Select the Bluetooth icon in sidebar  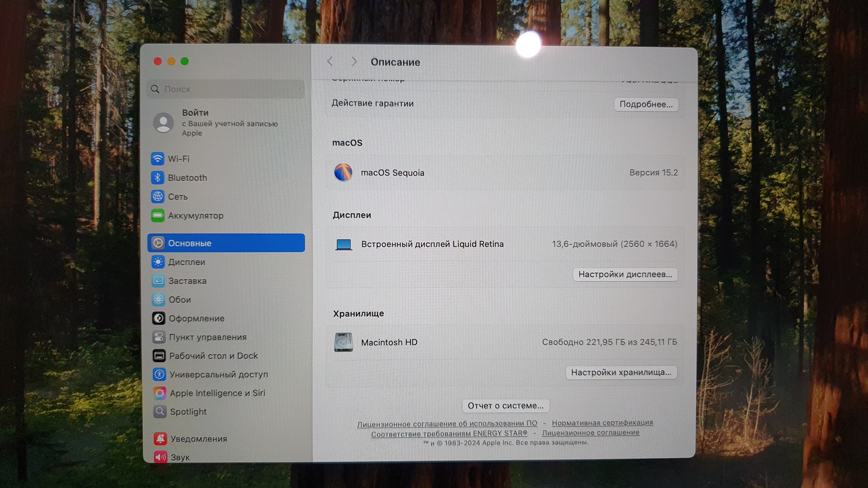tap(158, 177)
